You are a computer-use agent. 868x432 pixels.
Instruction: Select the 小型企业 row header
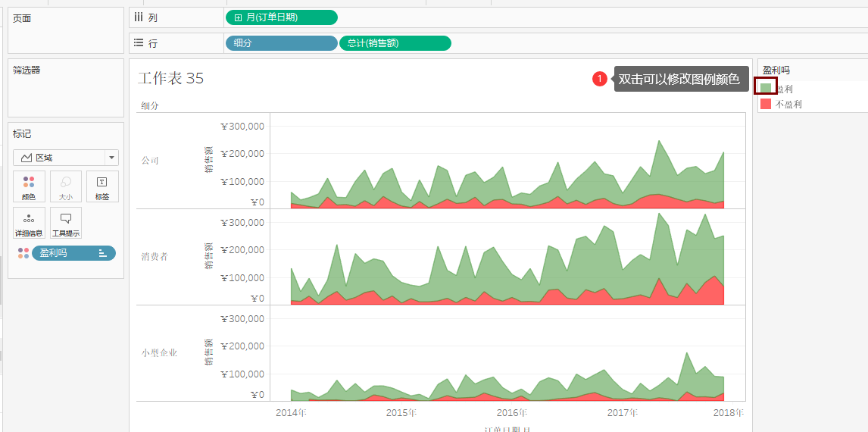click(x=159, y=353)
